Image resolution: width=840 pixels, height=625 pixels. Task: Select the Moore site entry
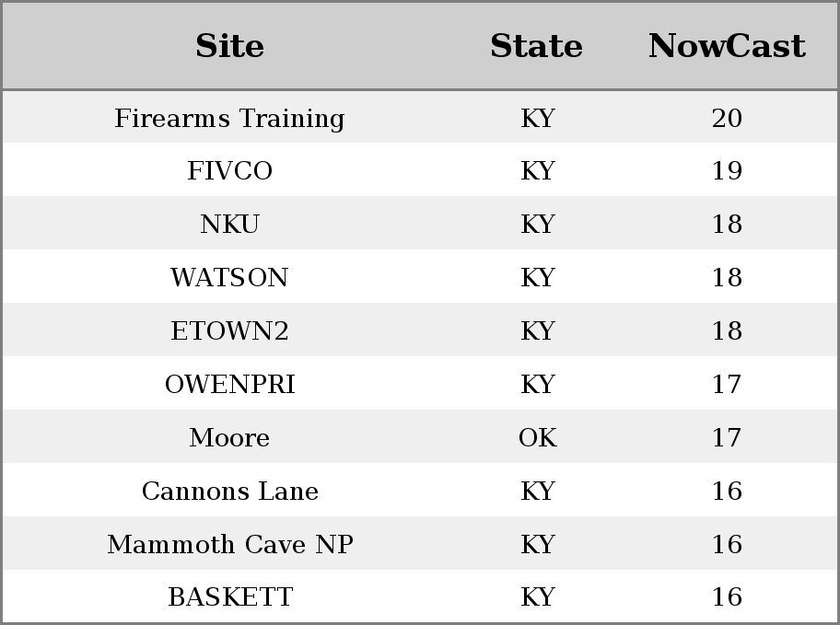229,437
